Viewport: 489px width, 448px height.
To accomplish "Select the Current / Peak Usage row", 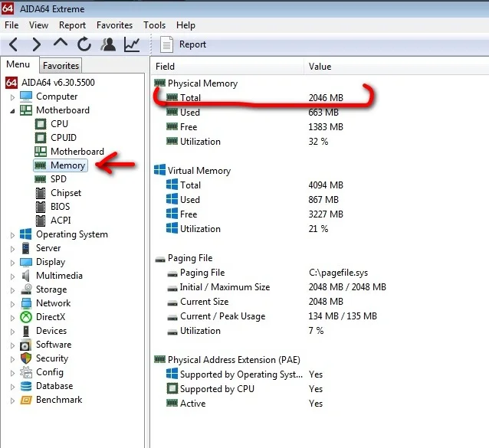I will tap(272, 316).
